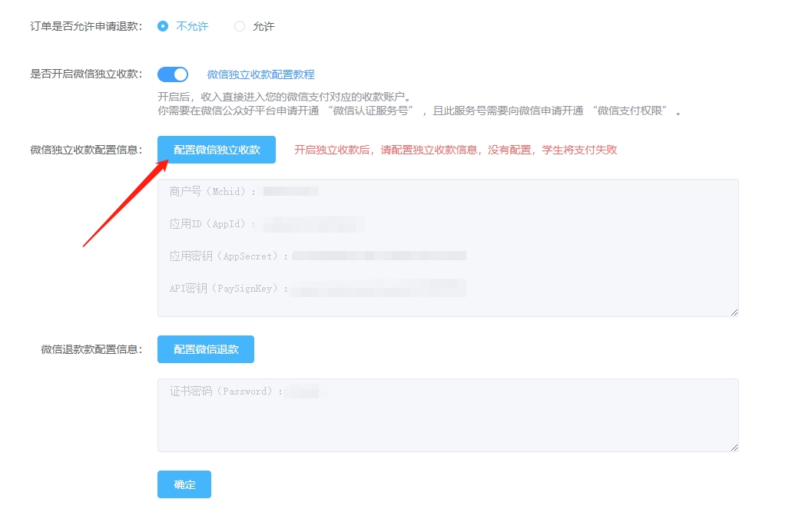Click the blue toggle switch knob
This screenshot has width=802, height=532.
(180, 74)
